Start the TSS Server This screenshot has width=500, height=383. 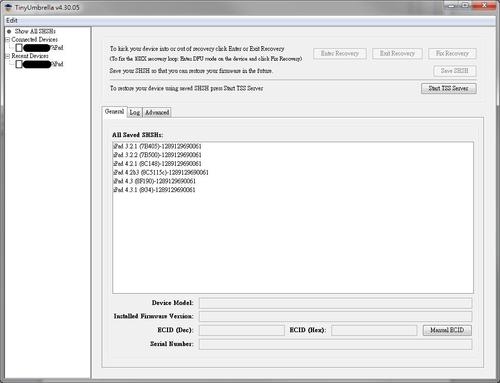(x=448, y=88)
